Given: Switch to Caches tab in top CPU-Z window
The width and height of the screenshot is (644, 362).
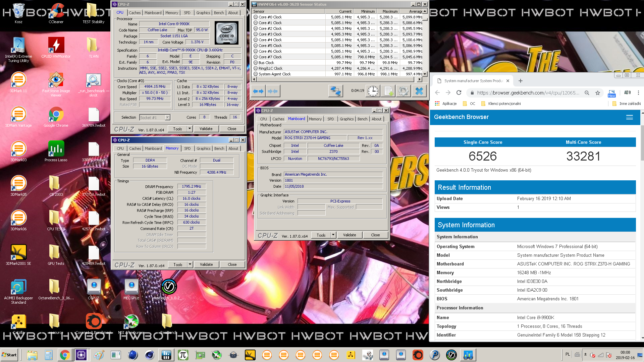Looking at the screenshot, I should [x=135, y=13].
